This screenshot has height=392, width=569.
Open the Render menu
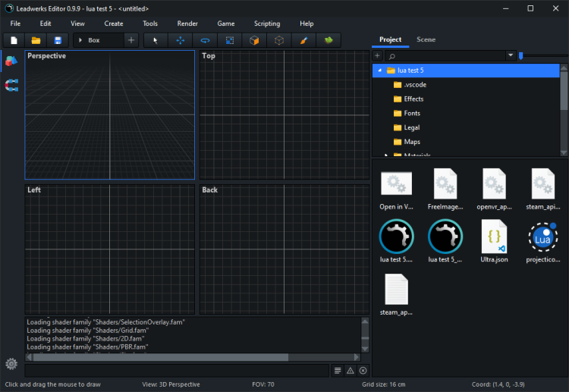tap(187, 24)
